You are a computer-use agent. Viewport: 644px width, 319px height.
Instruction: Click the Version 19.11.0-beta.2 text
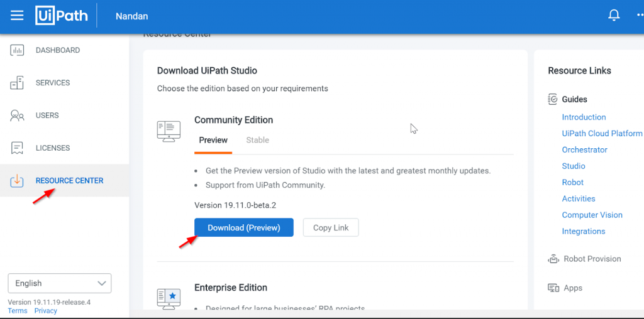(x=235, y=205)
